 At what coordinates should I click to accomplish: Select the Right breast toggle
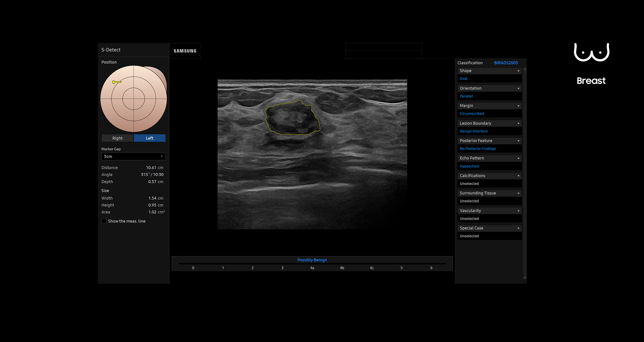117,138
